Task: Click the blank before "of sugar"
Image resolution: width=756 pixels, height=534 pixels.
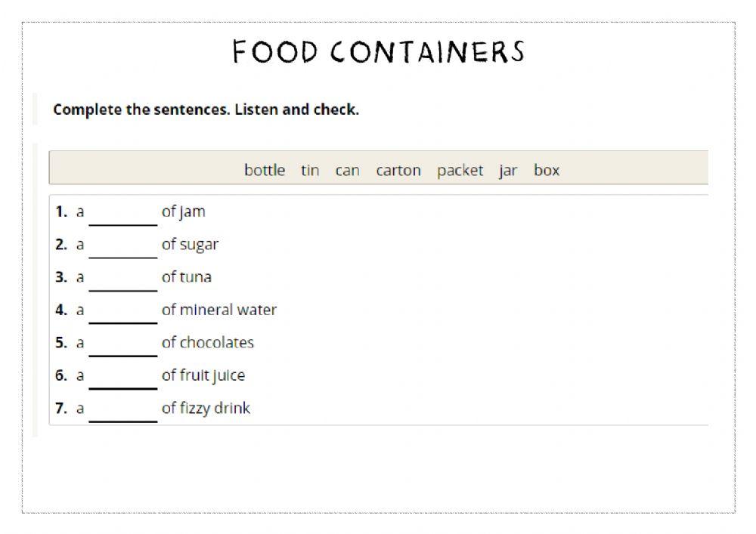Action: 122,246
